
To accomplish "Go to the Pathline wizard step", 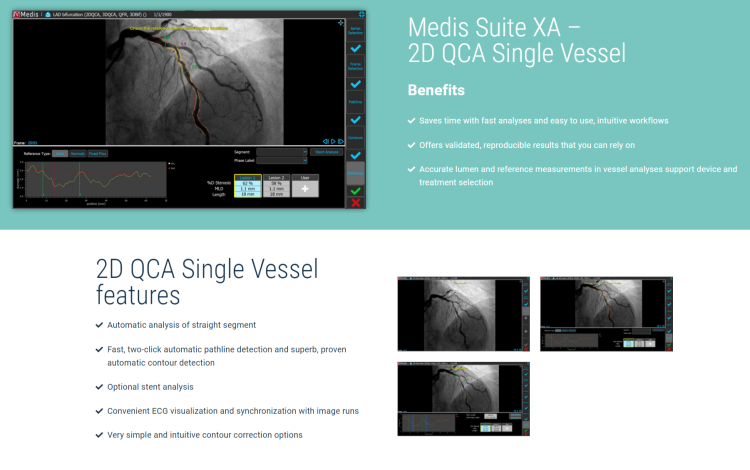I will (355, 102).
